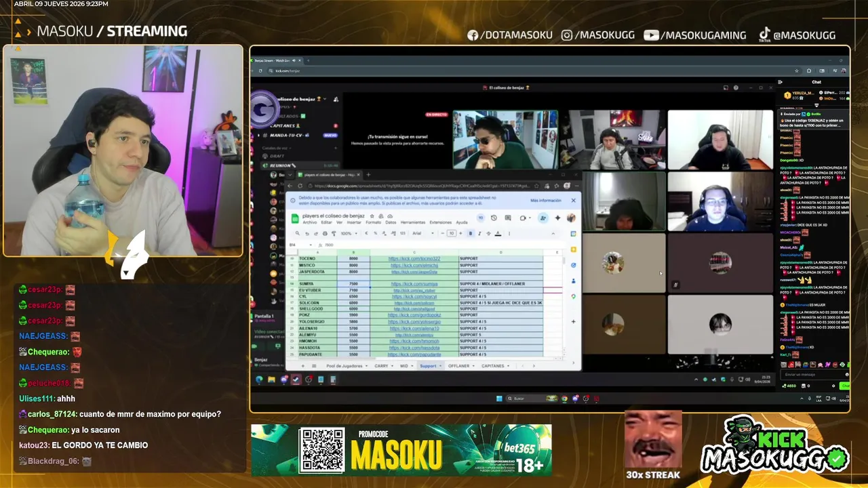Click the redo arrow in Sheets toolbar

(315, 233)
